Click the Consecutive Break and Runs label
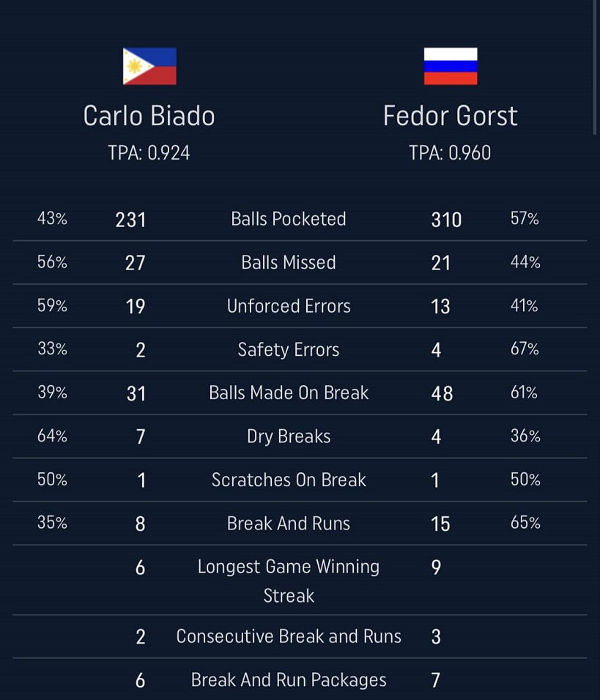The image size is (600, 700). pyautogui.click(x=289, y=636)
